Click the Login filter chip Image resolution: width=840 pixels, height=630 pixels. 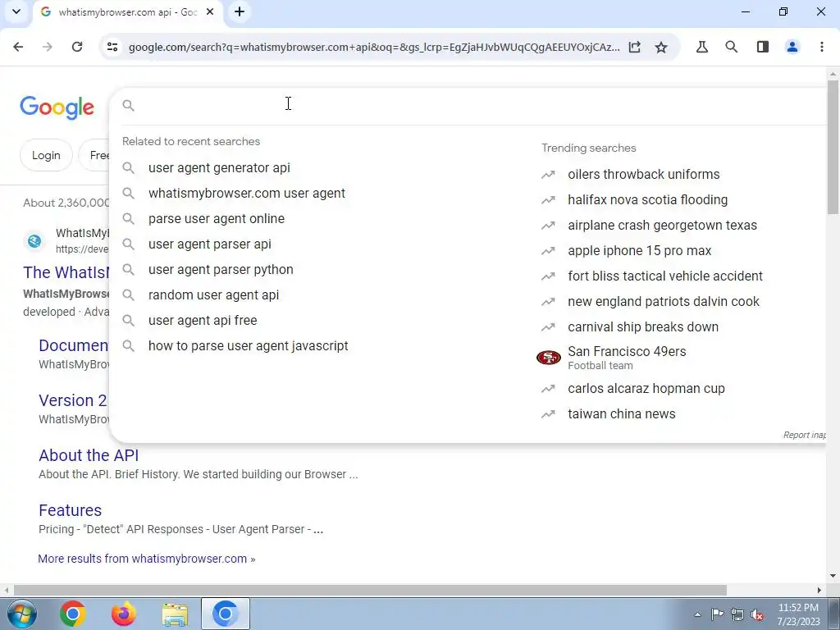[x=46, y=155]
